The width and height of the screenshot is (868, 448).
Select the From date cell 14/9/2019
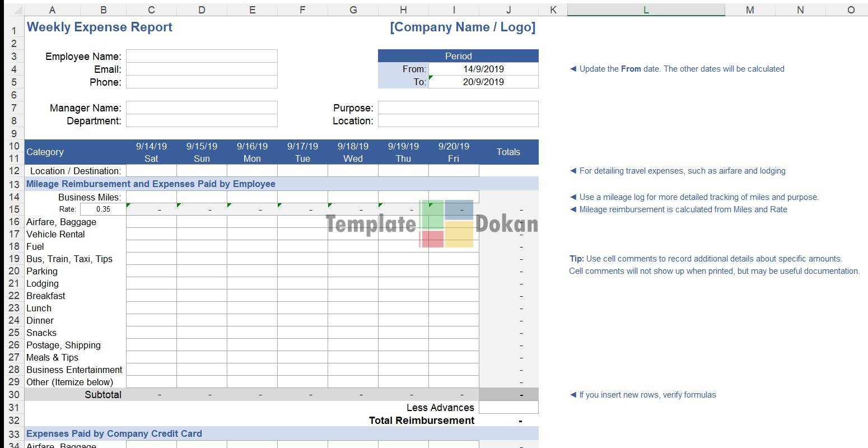(x=483, y=69)
